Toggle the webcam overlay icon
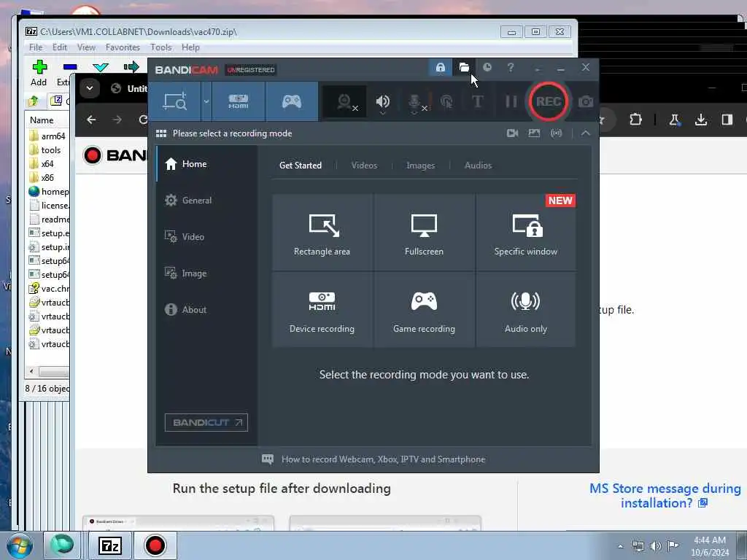Image resolution: width=747 pixels, height=560 pixels. pyautogui.click(x=344, y=101)
